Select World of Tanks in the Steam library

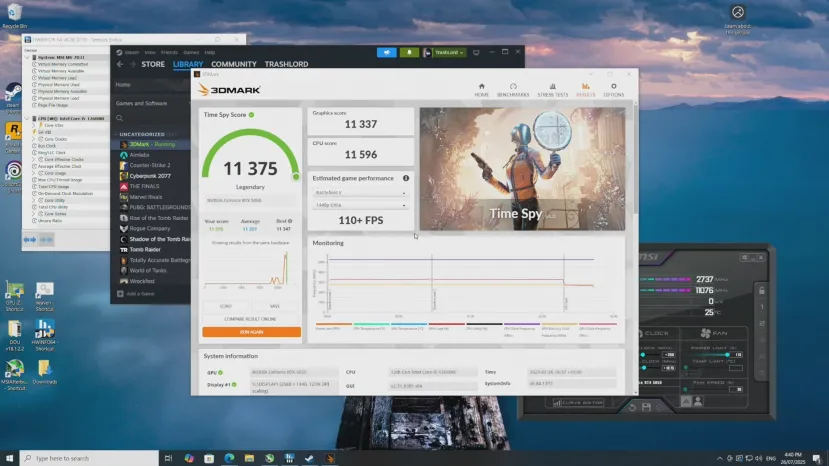click(148, 270)
